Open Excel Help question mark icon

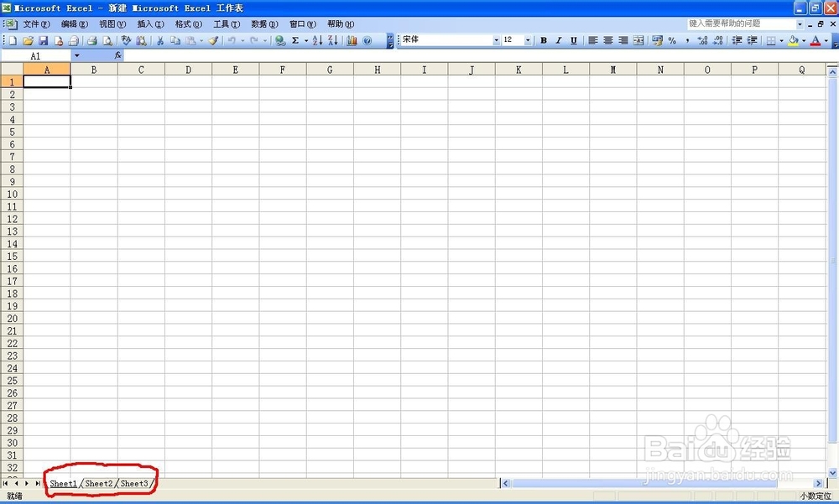[x=367, y=40]
